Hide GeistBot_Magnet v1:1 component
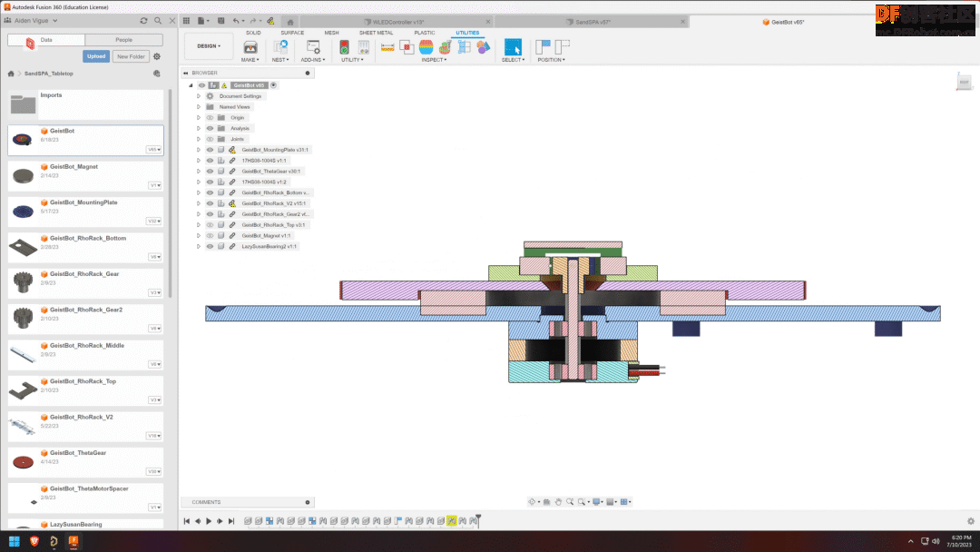The height and width of the screenshot is (552, 980). pos(210,236)
